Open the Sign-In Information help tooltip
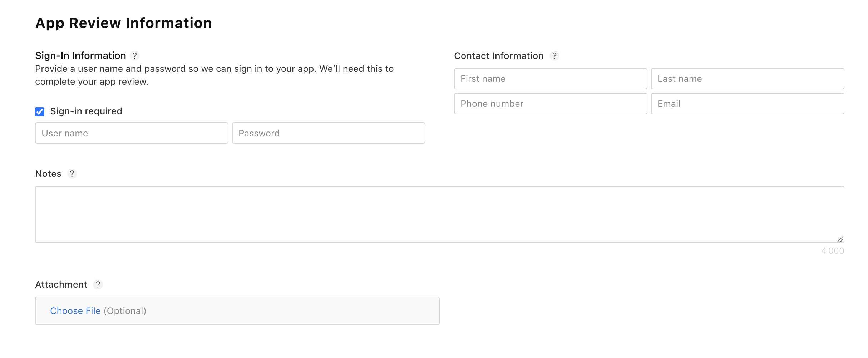Image resolution: width=868 pixels, height=358 pixels. click(135, 56)
